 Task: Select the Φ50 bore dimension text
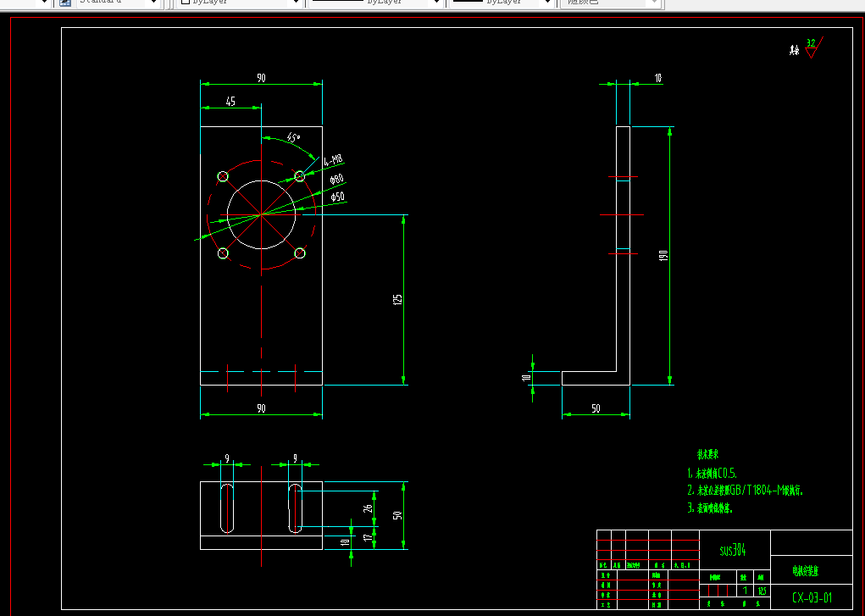point(338,196)
